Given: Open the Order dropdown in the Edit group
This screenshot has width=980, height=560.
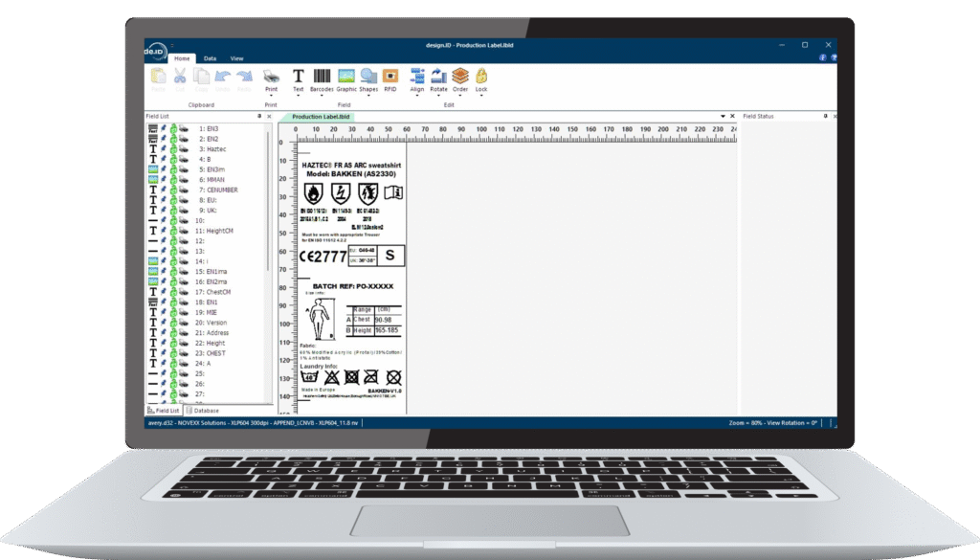Looking at the screenshot, I should coord(459,95).
